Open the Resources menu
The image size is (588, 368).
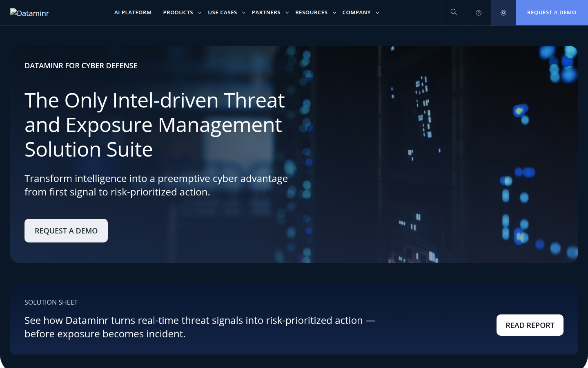point(312,13)
